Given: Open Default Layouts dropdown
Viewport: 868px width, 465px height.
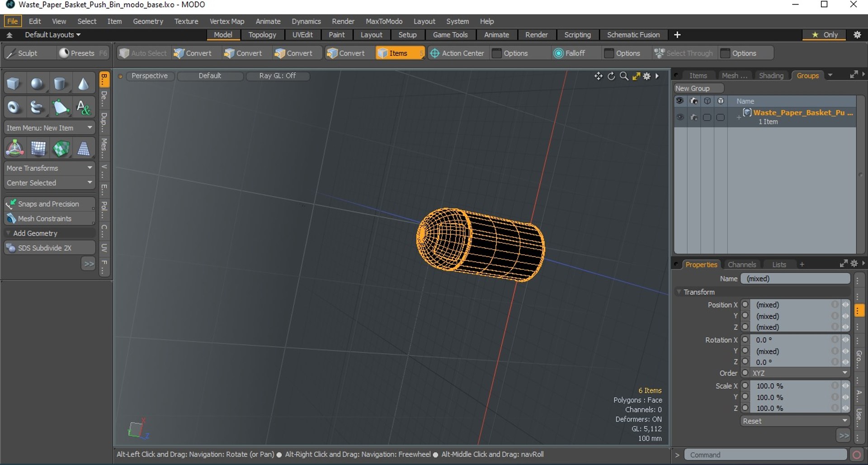Looking at the screenshot, I should coord(52,35).
